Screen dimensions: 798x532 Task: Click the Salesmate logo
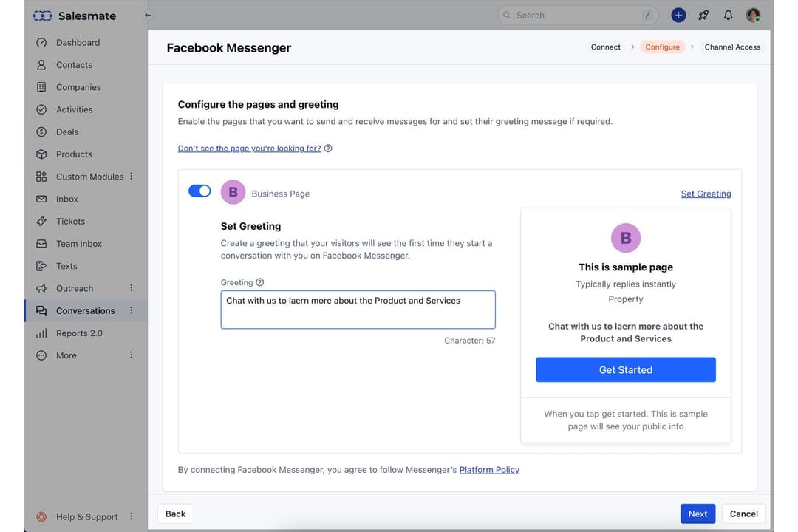(x=75, y=16)
